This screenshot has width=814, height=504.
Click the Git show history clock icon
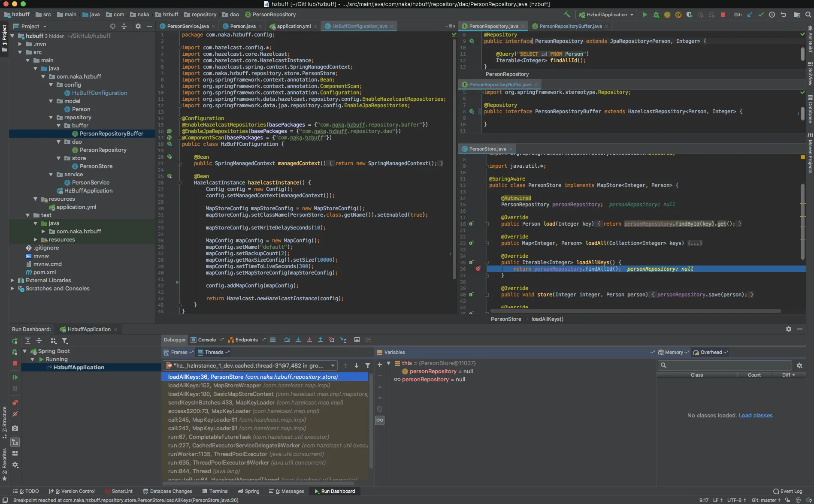pyautogui.click(x=772, y=15)
